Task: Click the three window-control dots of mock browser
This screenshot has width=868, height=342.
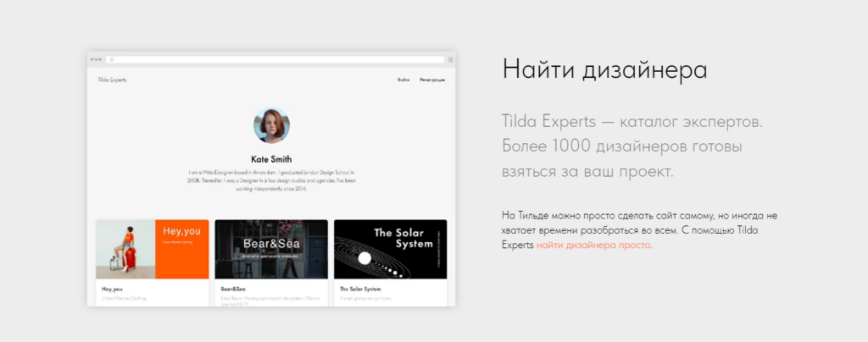Action: [96, 59]
